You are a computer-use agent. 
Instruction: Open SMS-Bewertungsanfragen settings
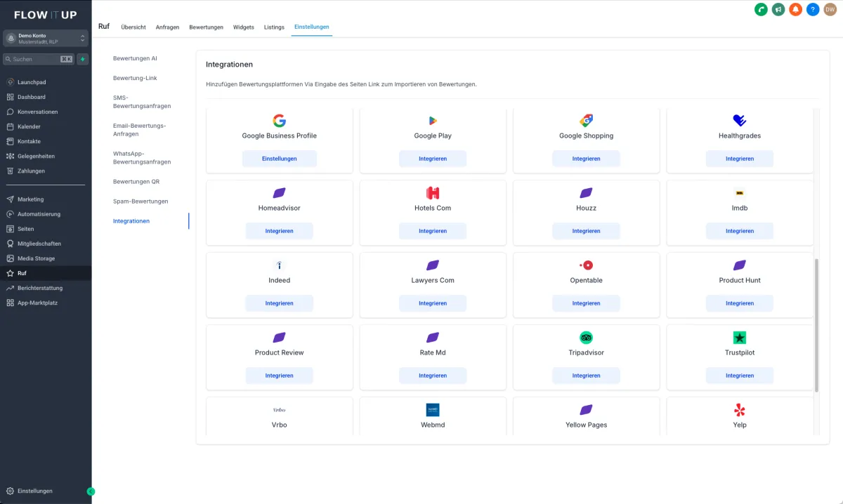142,102
